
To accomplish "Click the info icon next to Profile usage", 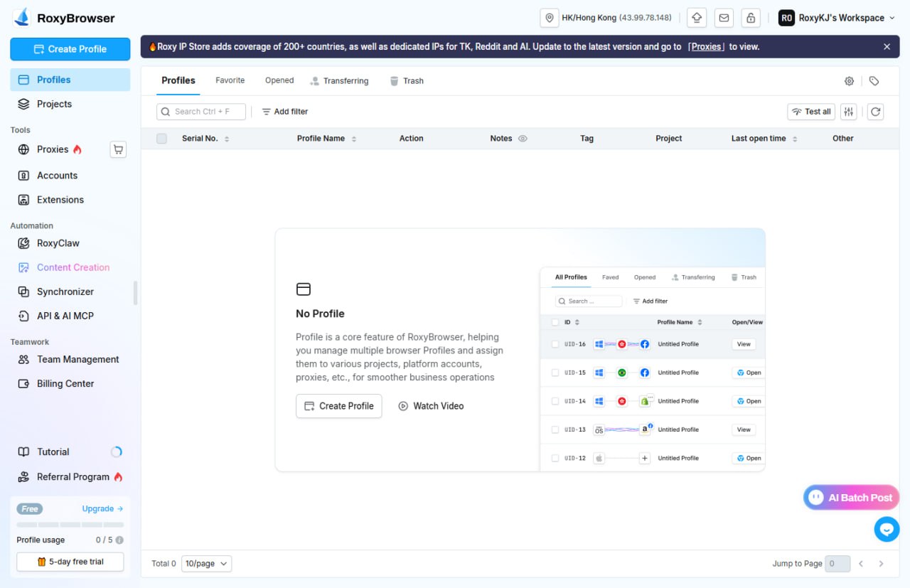I will (x=119, y=540).
